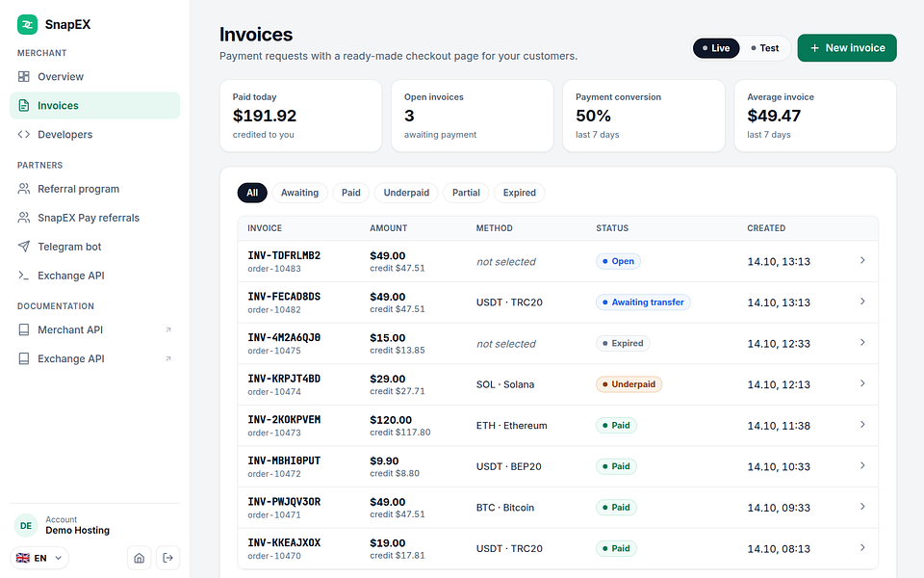The height and width of the screenshot is (578, 924).
Task: Filter invoices by Expired
Action: [x=519, y=193]
